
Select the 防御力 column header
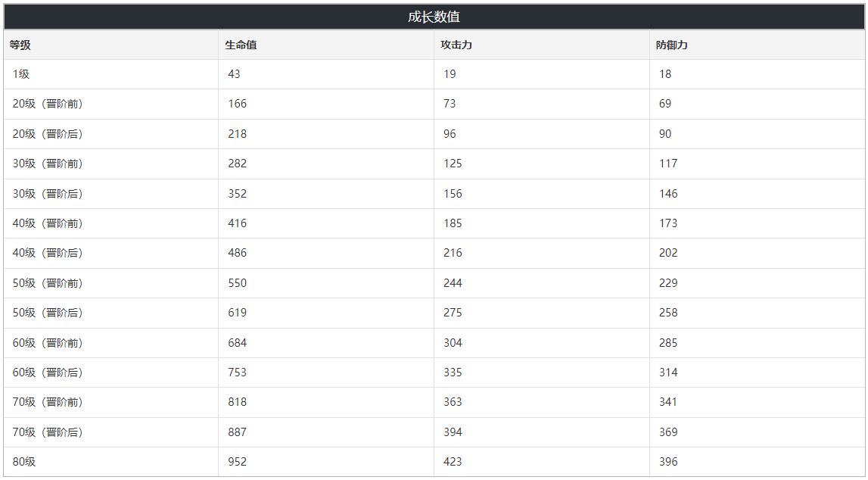tap(672, 45)
